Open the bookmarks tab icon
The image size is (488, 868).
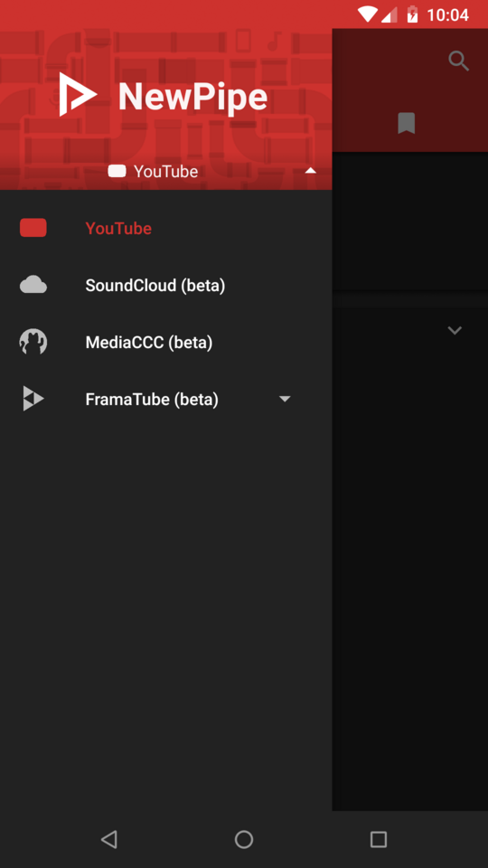point(407,123)
